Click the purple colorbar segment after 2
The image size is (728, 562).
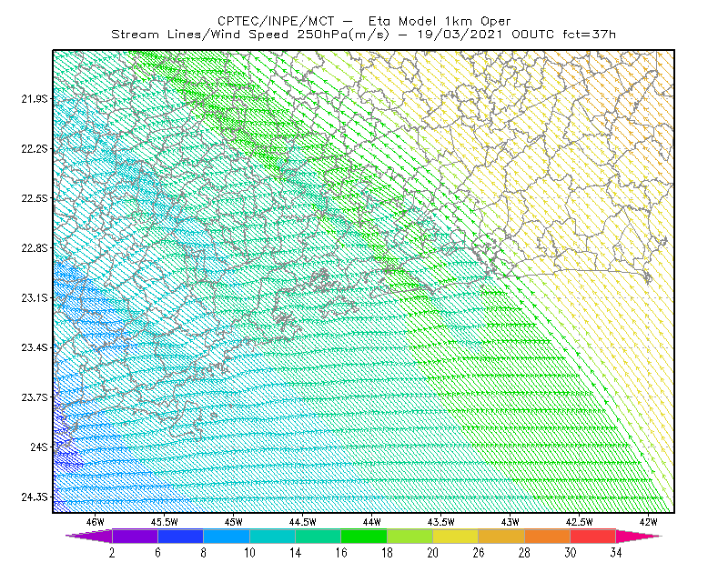[x=135, y=536]
